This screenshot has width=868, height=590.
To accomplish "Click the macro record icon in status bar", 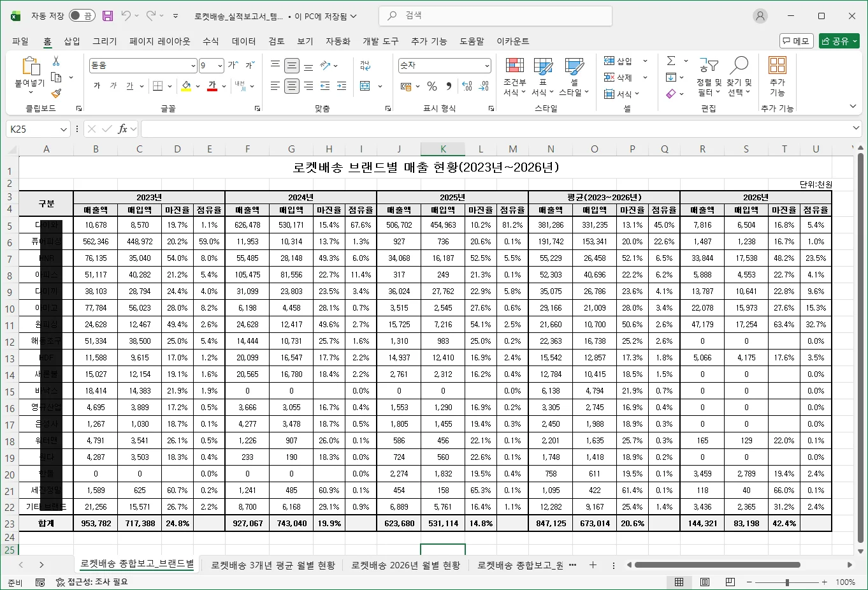I will pyautogui.click(x=40, y=582).
